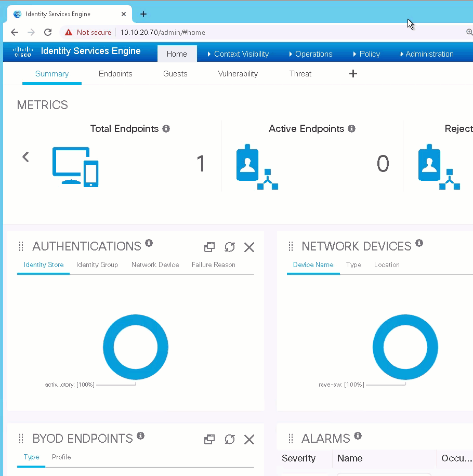Detach the Authentications dashlet into new window
This screenshot has width=473, height=476.
click(x=209, y=247)
